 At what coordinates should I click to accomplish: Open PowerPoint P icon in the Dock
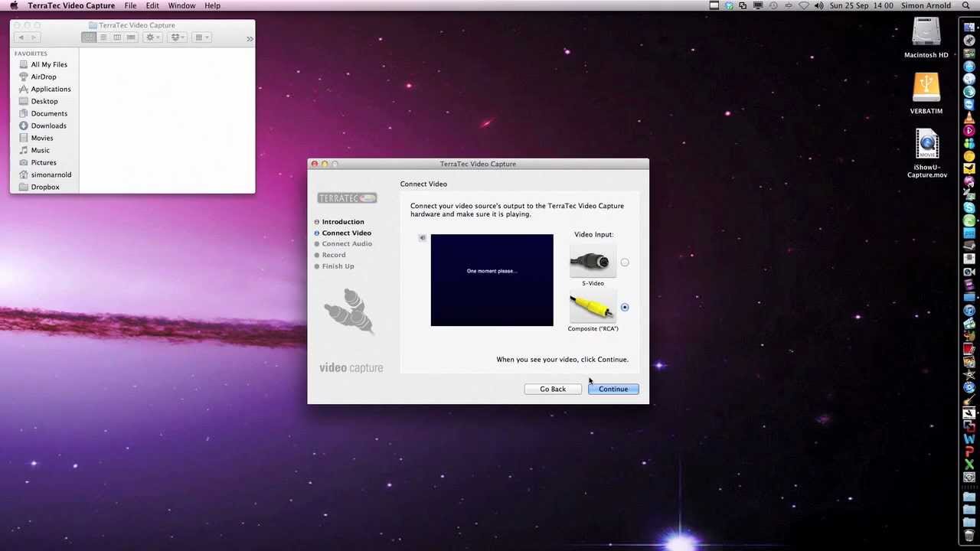pos(969,452)
